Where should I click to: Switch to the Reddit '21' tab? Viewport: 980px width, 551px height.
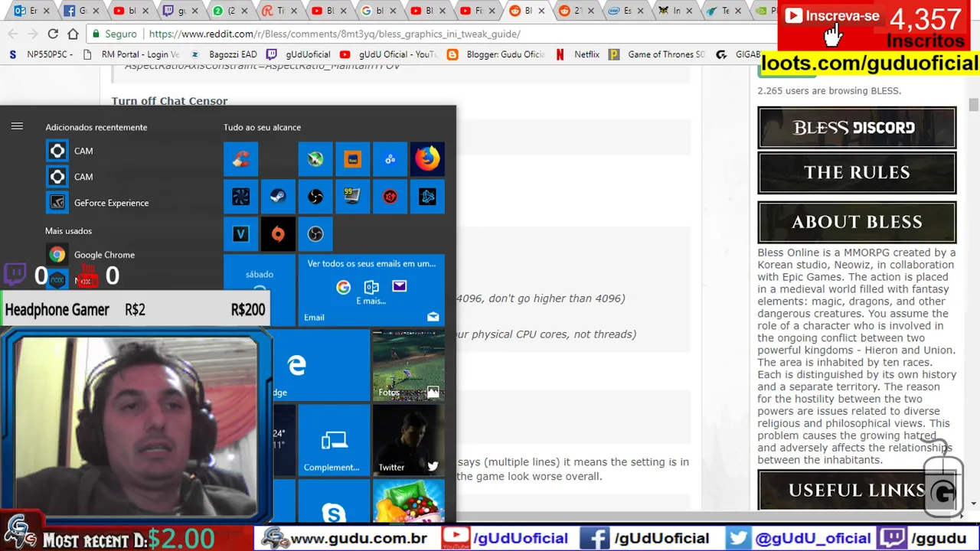pos(577,11)
